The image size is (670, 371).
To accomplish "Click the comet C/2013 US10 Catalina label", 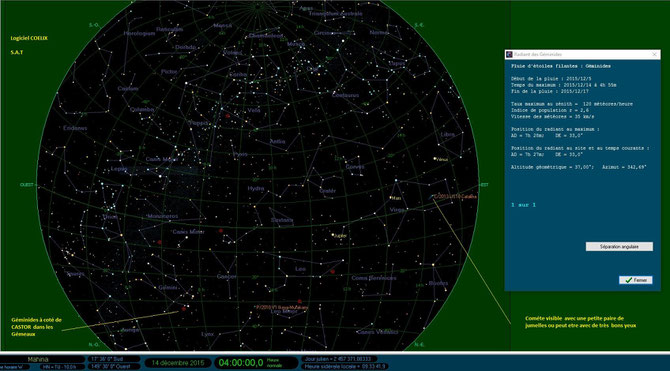I will [x=455, y=196].
